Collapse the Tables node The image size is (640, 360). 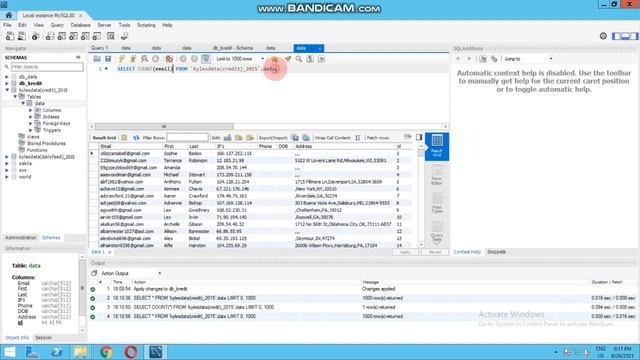click(x=15, y=97)
